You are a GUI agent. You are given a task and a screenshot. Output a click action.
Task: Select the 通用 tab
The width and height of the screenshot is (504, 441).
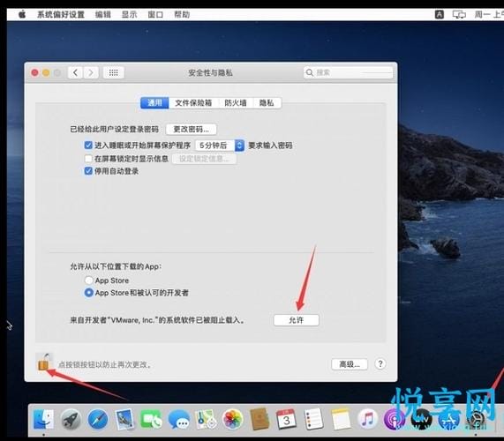pos(154,103)
